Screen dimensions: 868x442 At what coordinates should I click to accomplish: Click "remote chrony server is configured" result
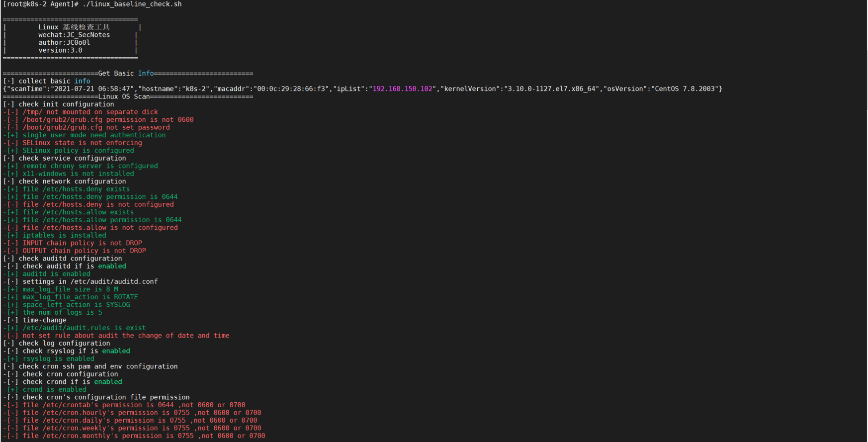90,166
